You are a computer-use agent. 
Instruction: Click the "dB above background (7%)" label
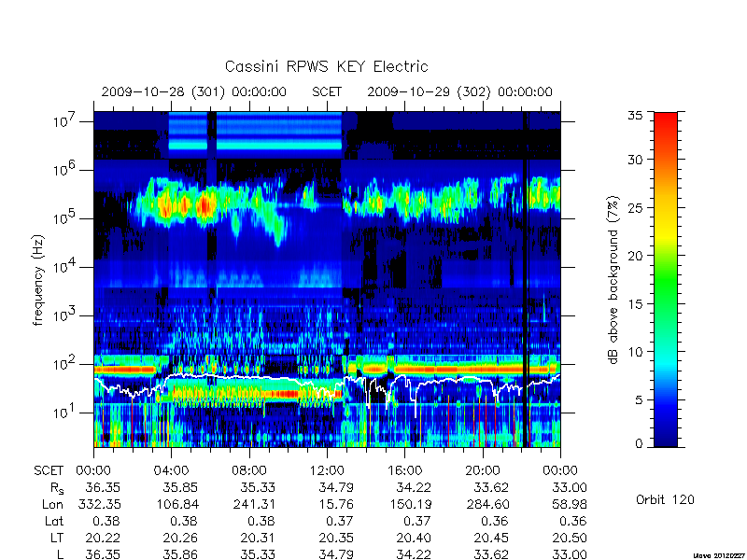pyautogui.click(x=613, y=280)
